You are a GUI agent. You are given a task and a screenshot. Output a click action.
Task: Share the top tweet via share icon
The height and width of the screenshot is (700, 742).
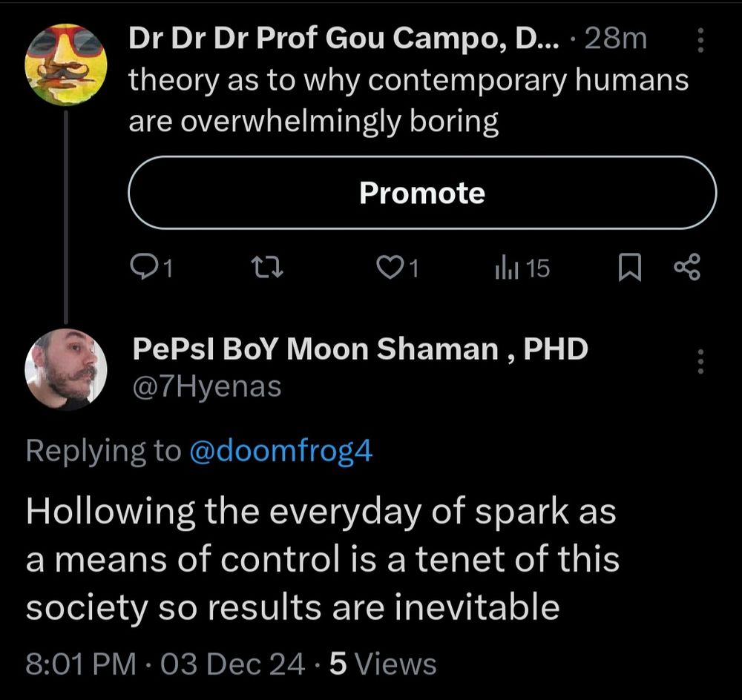pos(686,268)
